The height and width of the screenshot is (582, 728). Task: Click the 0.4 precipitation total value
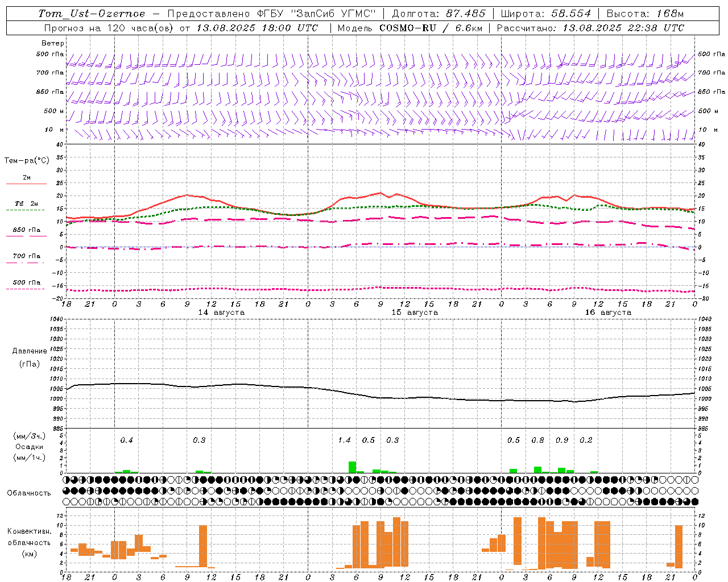click(x=126, y=440)
